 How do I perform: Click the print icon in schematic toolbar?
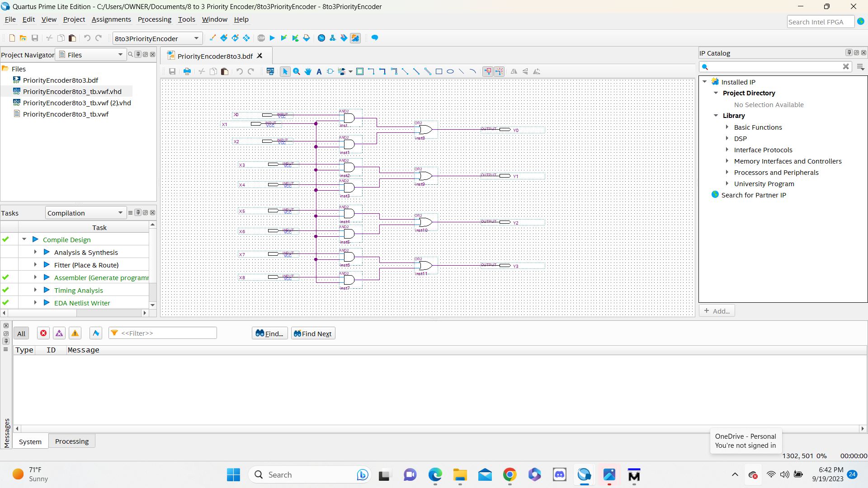pos(187,71)
